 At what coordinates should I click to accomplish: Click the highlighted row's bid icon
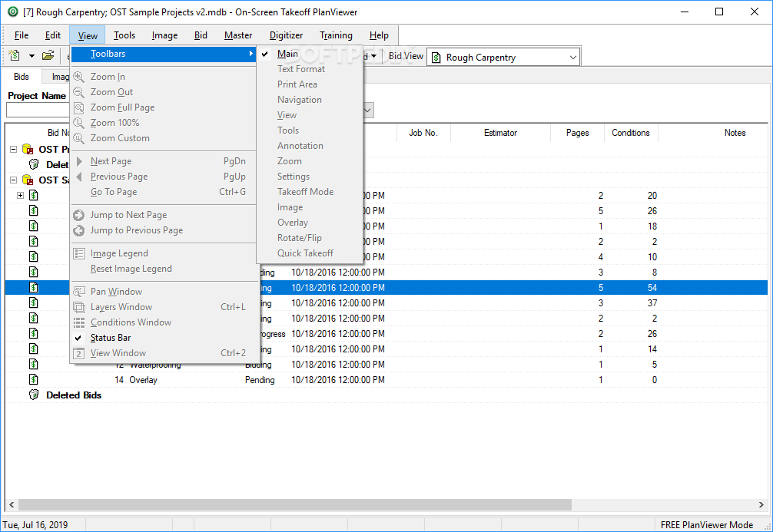[x=34, y=288]
